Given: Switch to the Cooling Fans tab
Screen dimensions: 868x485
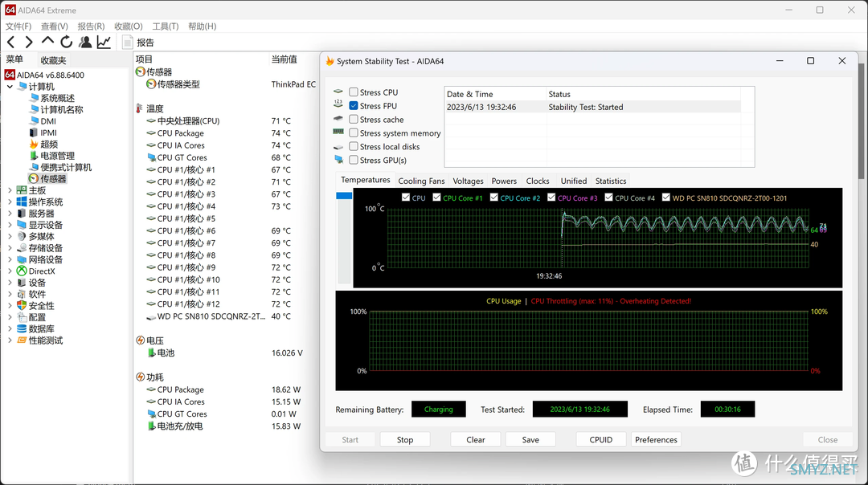Looking at the screenshot, I should pos(421,181).
